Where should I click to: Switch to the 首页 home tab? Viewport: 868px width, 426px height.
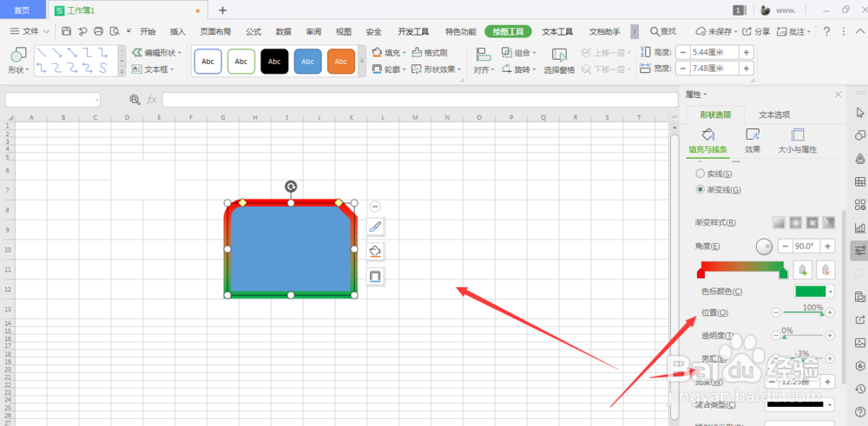coord(23,10)
